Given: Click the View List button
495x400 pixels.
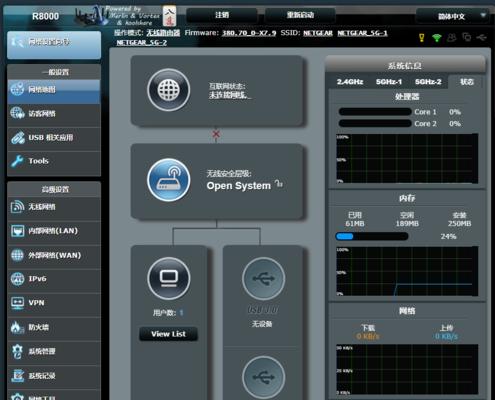Looking at the screenshot, I should pos(168,334).
